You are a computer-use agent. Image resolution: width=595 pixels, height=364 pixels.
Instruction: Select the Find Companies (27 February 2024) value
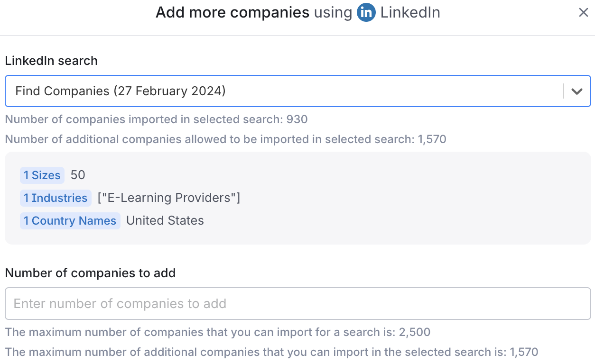[121, 91]
